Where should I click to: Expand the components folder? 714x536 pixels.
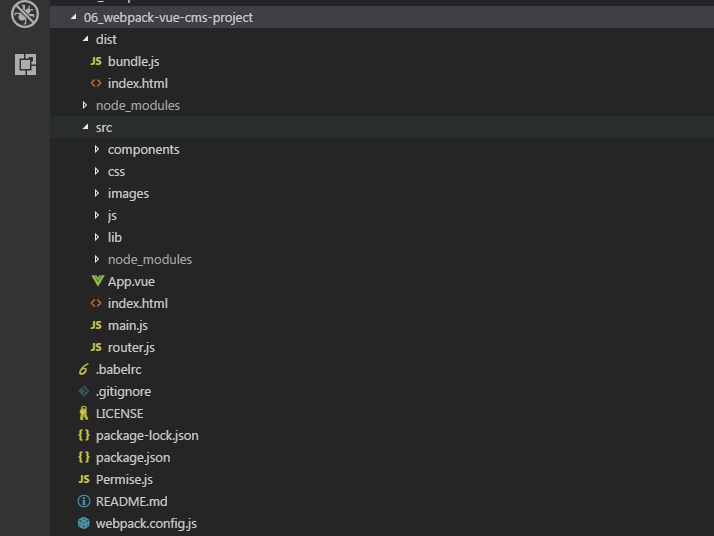point(97,150)
